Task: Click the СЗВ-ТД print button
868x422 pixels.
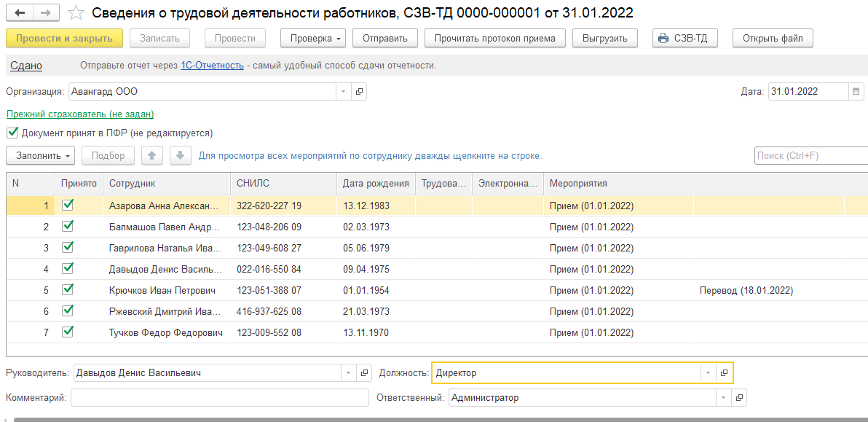Action: 685,38
